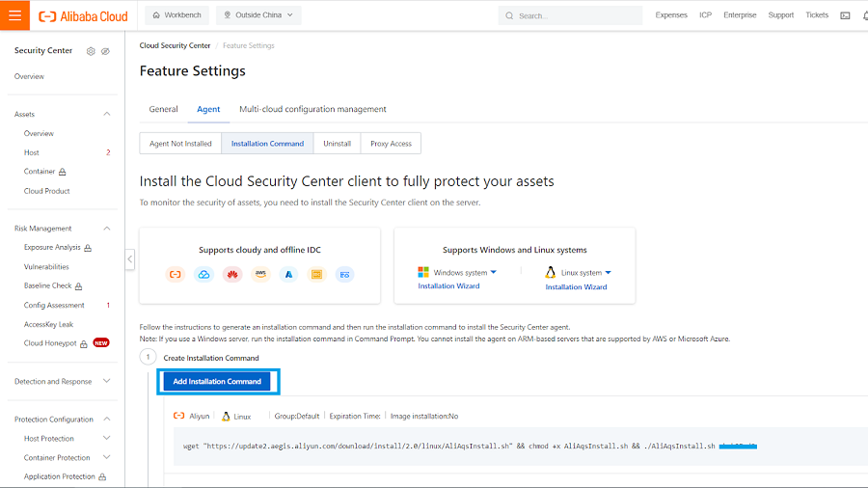The width and height of the screenshot is (868, 488).
Task: Collapse the Risk Management sidebar section
Action: pos(106,229)
